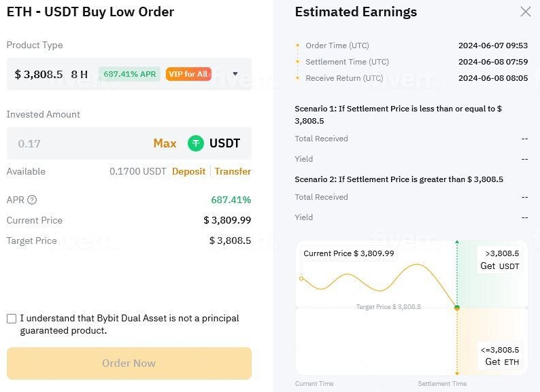
Task: Open the $3,808.5 8H product selector
Action: [x=51, y=74]
